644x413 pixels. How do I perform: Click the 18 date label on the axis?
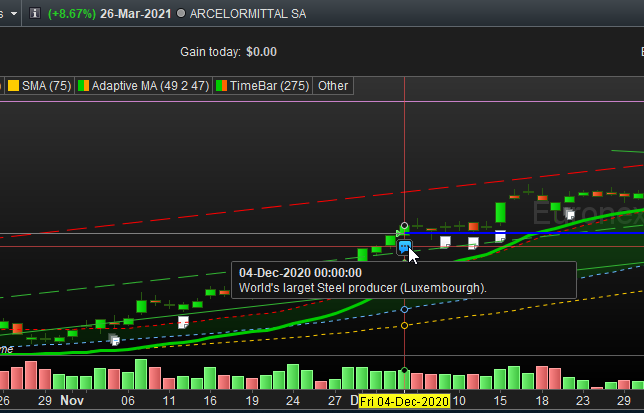[x=542, y=400]
